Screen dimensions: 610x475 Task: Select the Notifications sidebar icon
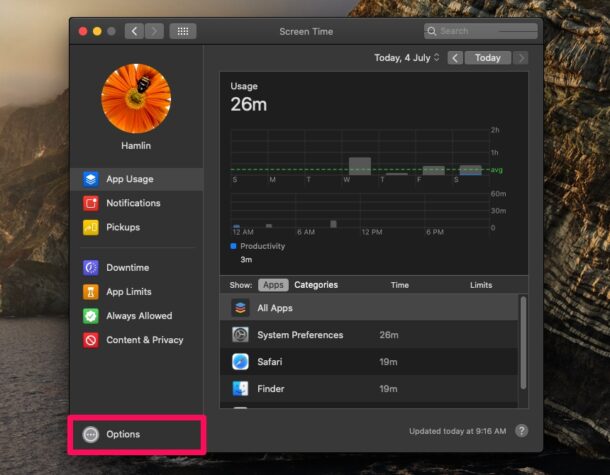point(91,203)
